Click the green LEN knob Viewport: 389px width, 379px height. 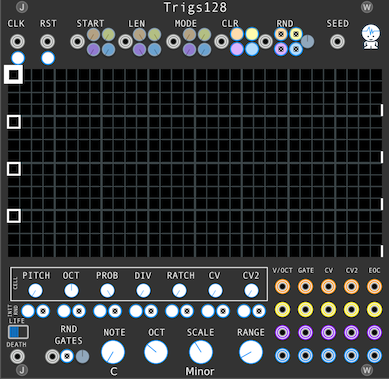pos(154,34)
